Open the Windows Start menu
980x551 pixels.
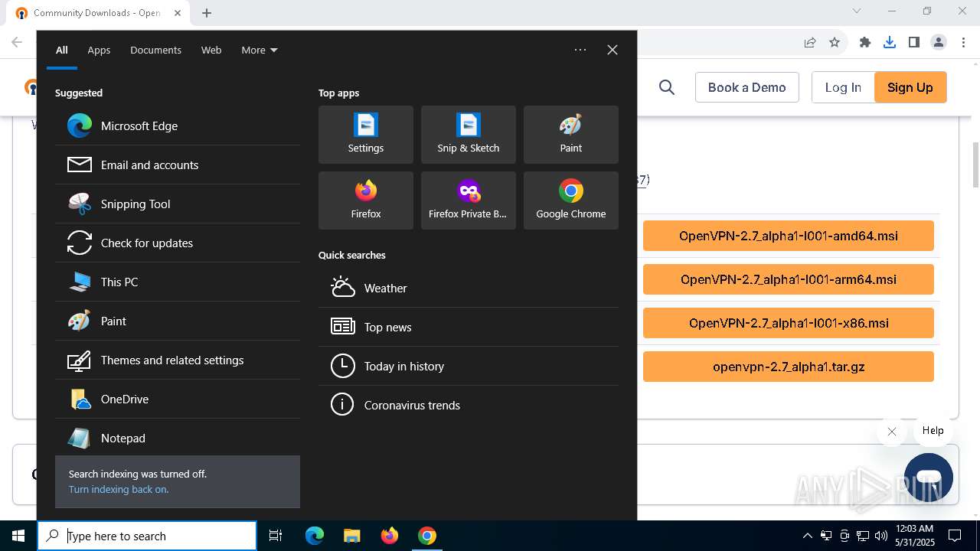[18, 536]
